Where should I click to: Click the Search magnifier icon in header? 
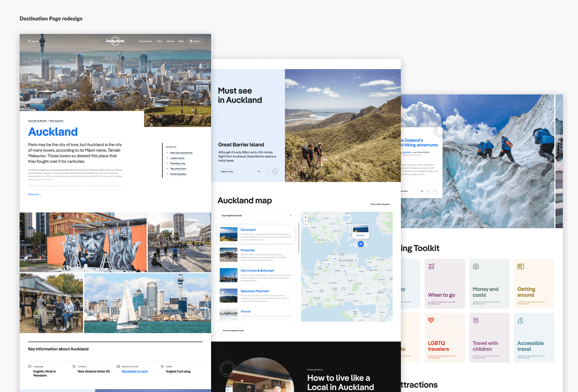click(29, 41)
